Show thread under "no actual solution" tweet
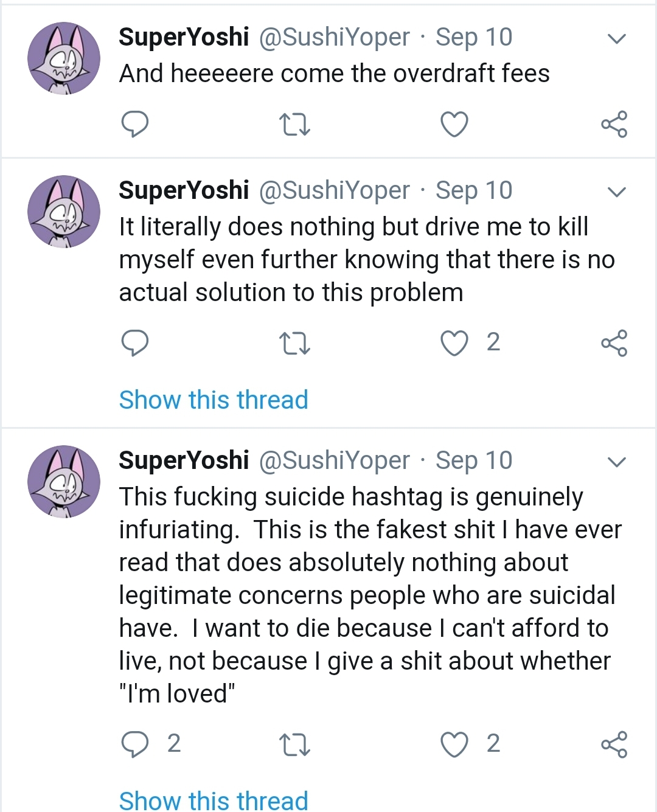657x812 pixels. tap(214, 400)
